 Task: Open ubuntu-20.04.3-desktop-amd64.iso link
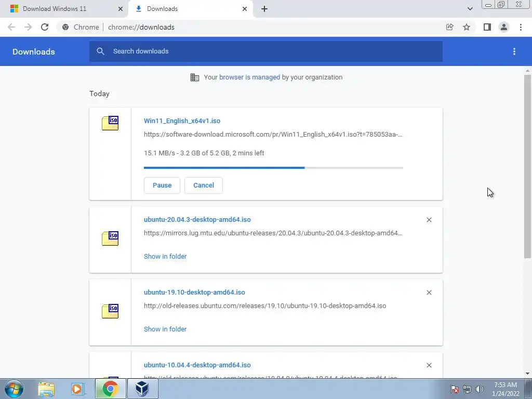(197, 220)
